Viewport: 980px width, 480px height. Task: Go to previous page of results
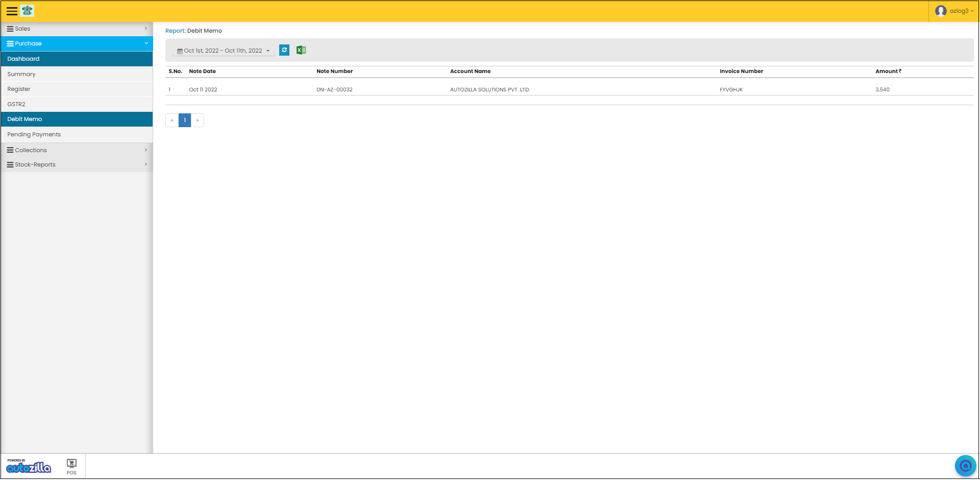click(172, 121)
